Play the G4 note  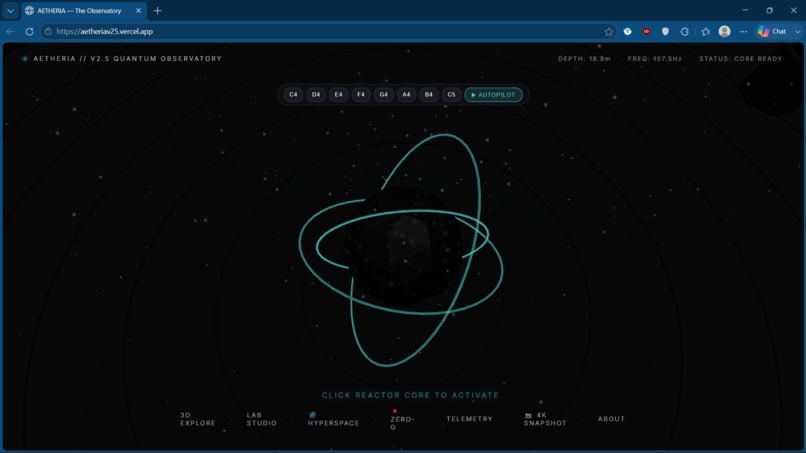pyautogui.click(x=383, y=95)
